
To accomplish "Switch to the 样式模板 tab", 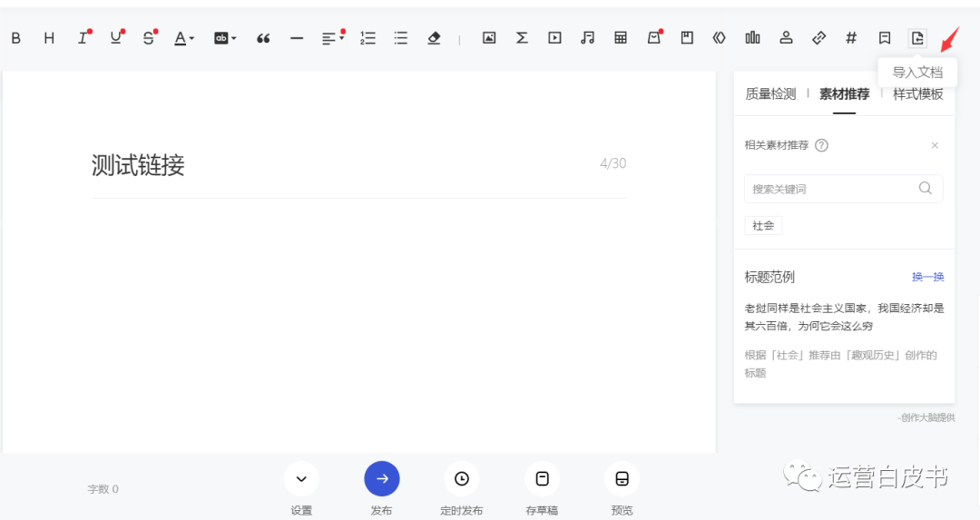I will 917,93.
